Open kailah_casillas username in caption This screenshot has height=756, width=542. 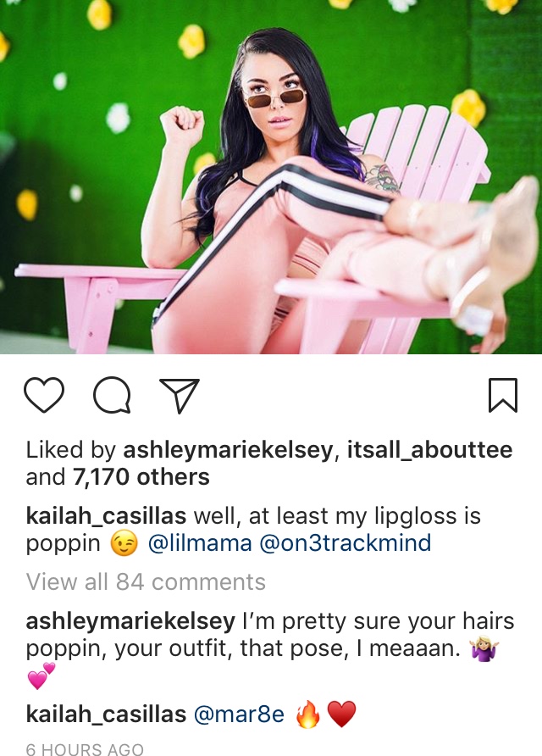[106, 516]
